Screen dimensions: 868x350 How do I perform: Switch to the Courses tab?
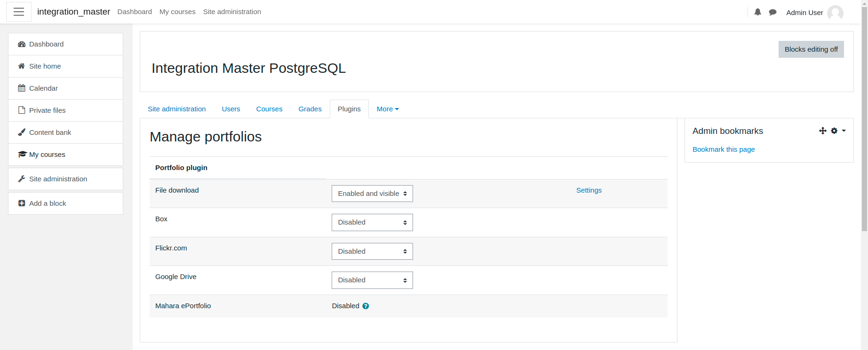coord(269,109)
